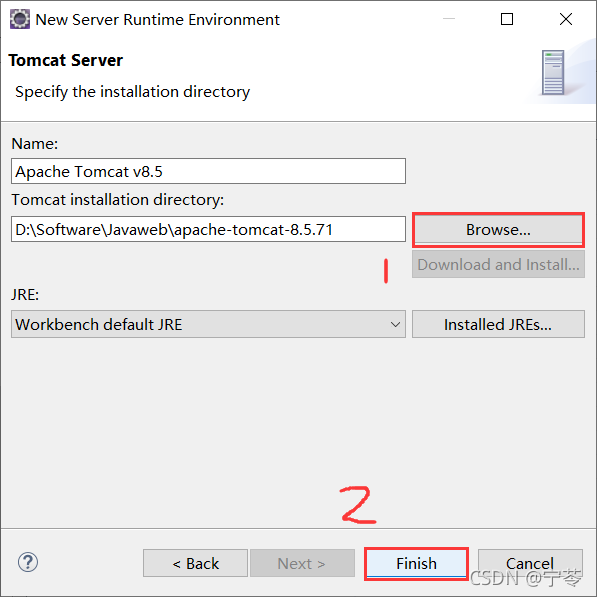The width and height of the screenshot is (597, 597).
Task: Cancel the server runtime wizard
Action: (530, 563)
